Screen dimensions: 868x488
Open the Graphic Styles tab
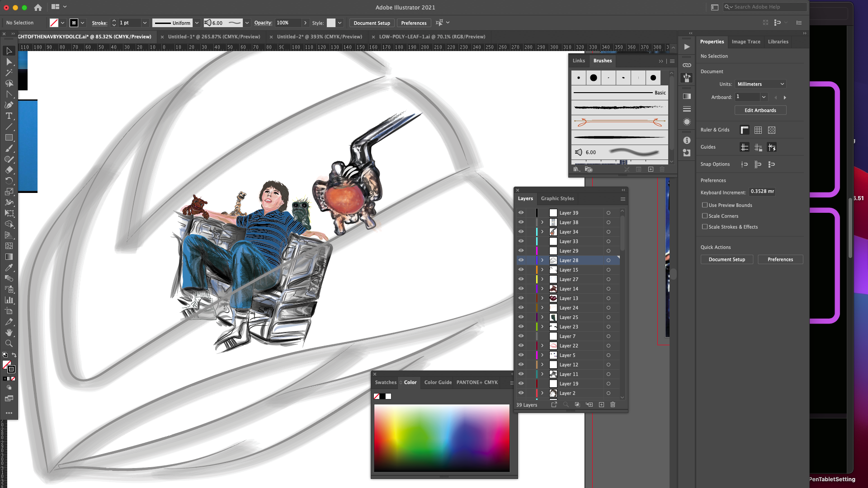[557, 198]
